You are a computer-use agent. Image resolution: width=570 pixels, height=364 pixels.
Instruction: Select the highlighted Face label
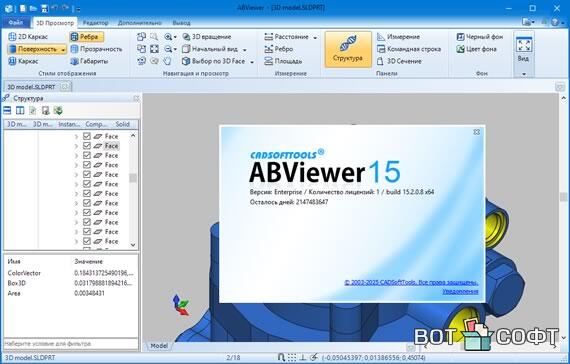(111, 146)
